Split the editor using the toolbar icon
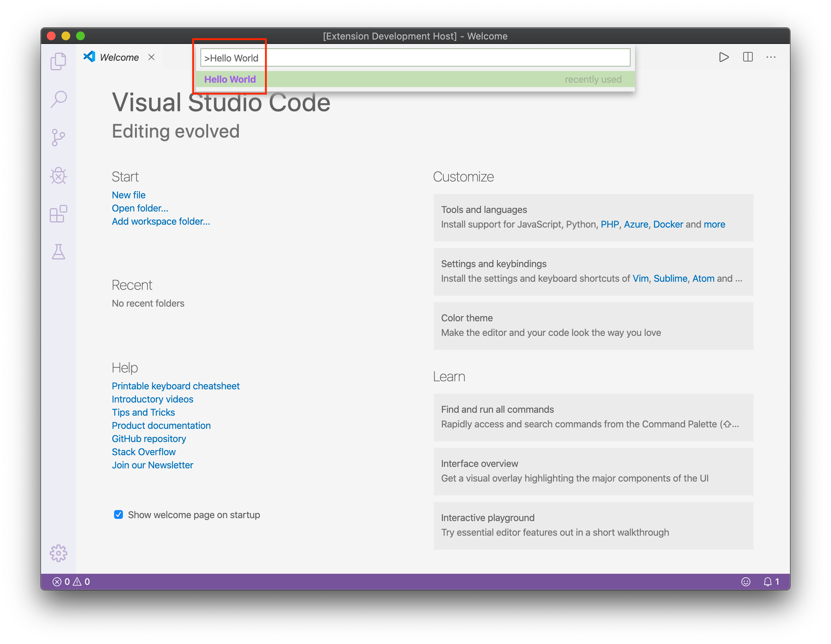 tap(747, 57)
